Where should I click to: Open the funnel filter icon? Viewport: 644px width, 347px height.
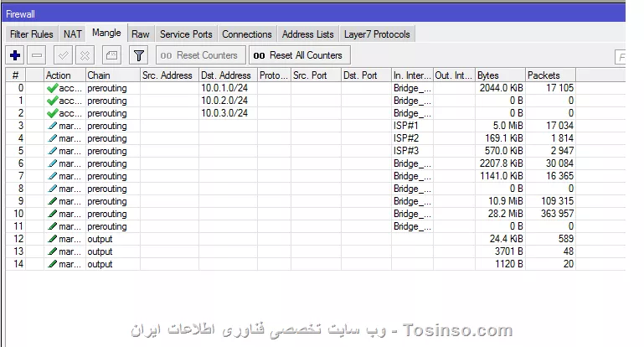coord(138,55)
